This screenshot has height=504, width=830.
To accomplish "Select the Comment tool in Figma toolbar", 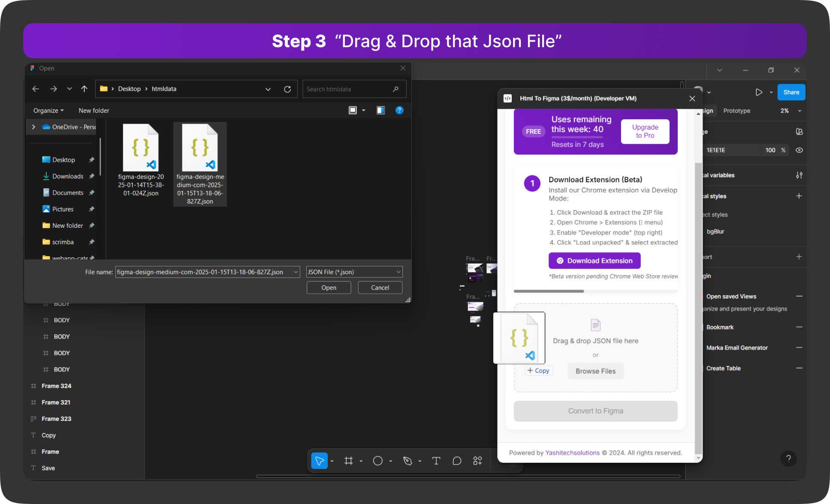I will point(457,461).
